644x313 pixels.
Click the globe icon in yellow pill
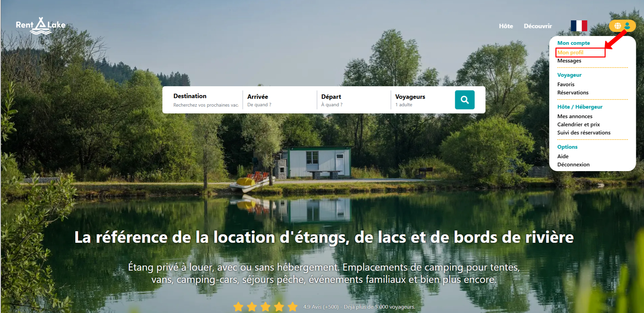point(618,26)
